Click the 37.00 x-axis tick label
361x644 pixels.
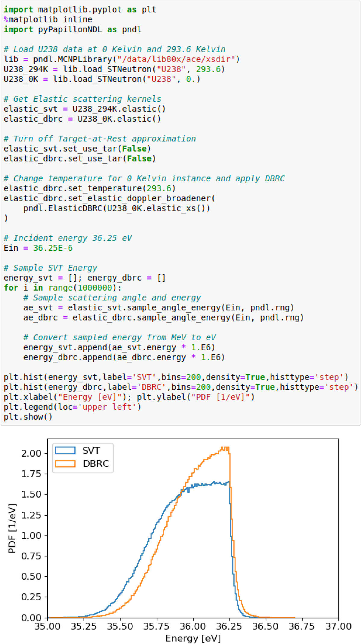[x=338, y=627]
